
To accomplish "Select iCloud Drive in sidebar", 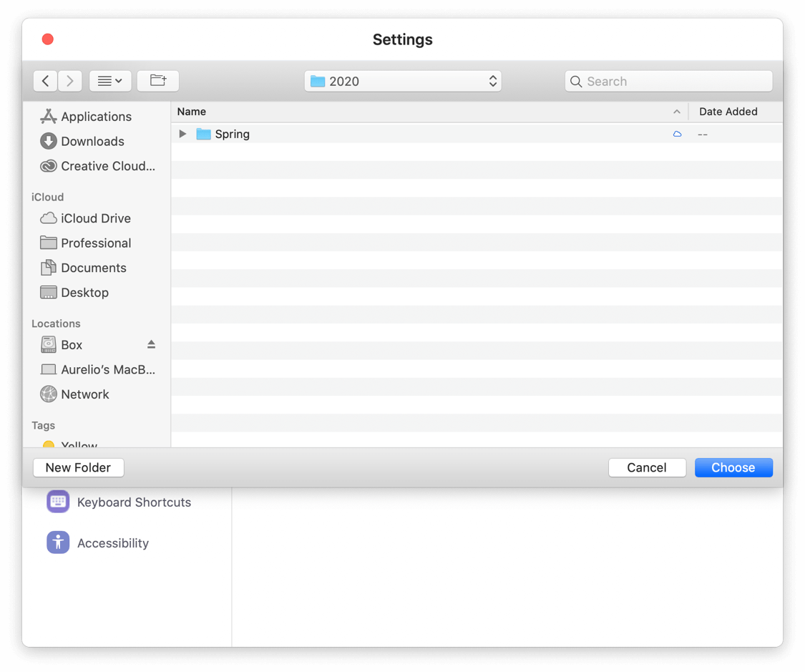I will (95, 218).
